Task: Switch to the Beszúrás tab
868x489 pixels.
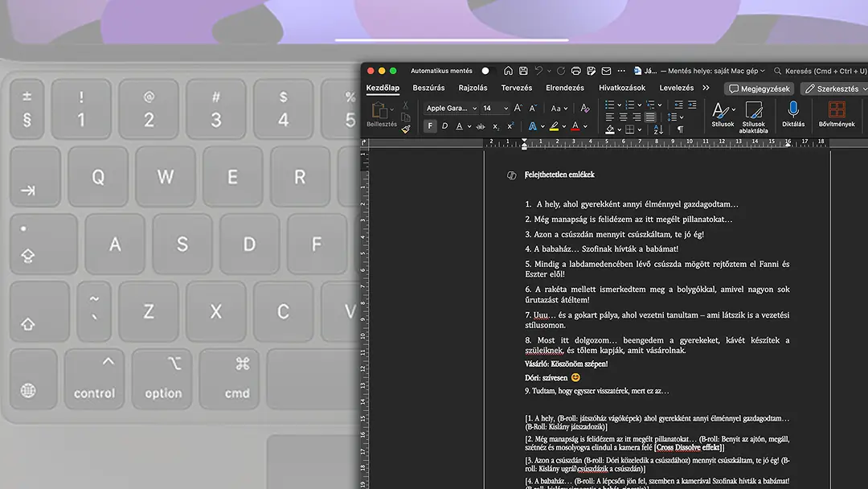Action: click(428, 88)
